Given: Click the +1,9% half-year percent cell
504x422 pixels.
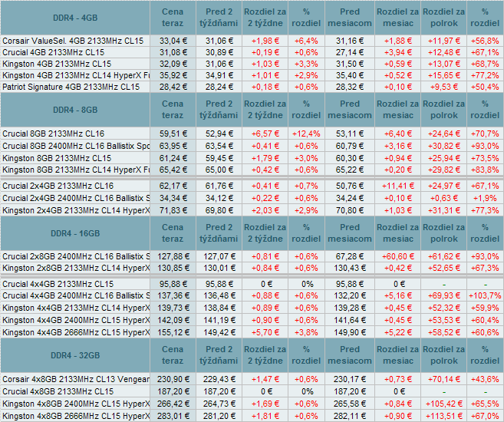Looking at the screenshot, I should [485, 198].
